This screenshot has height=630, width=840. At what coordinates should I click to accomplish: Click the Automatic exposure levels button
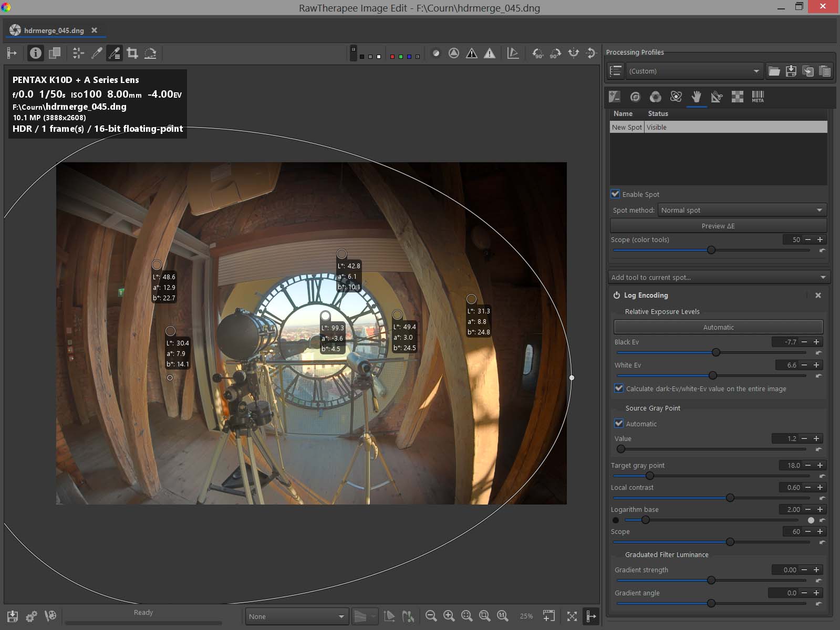(718, 327)
